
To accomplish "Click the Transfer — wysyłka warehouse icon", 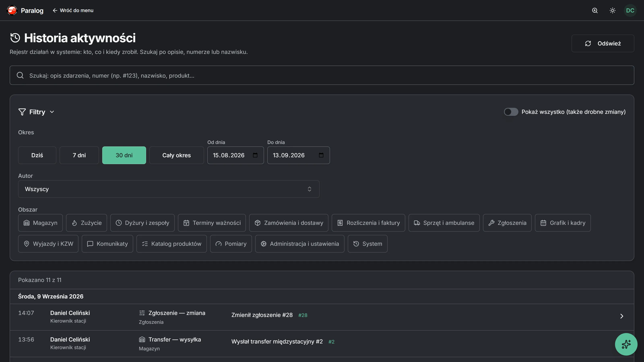I will [142, 339].
